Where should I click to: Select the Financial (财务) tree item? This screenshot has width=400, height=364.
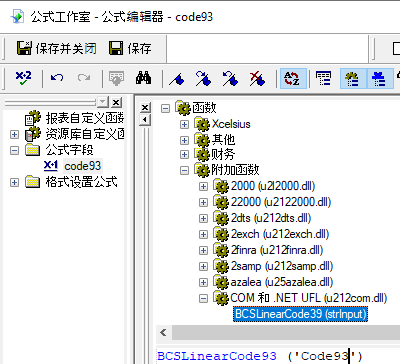click(x=223, y=154)
